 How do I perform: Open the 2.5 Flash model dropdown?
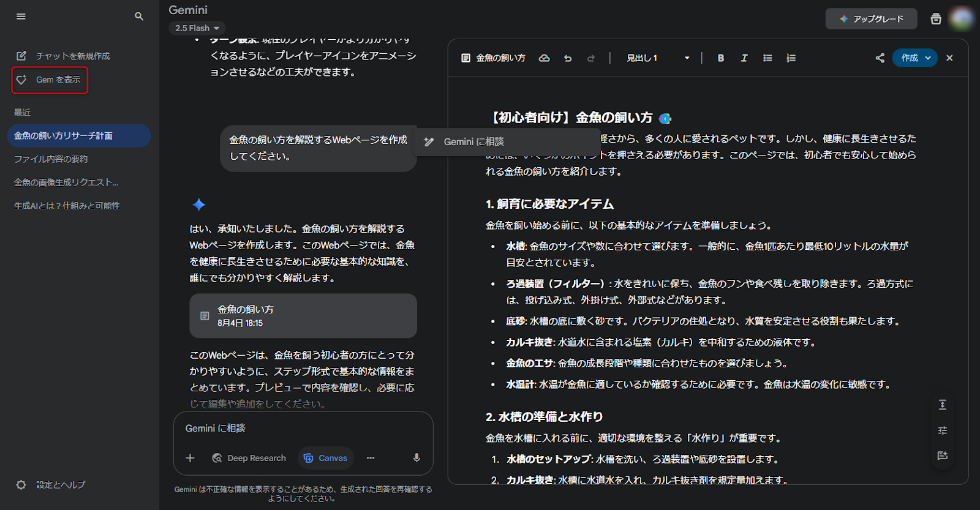197,28
